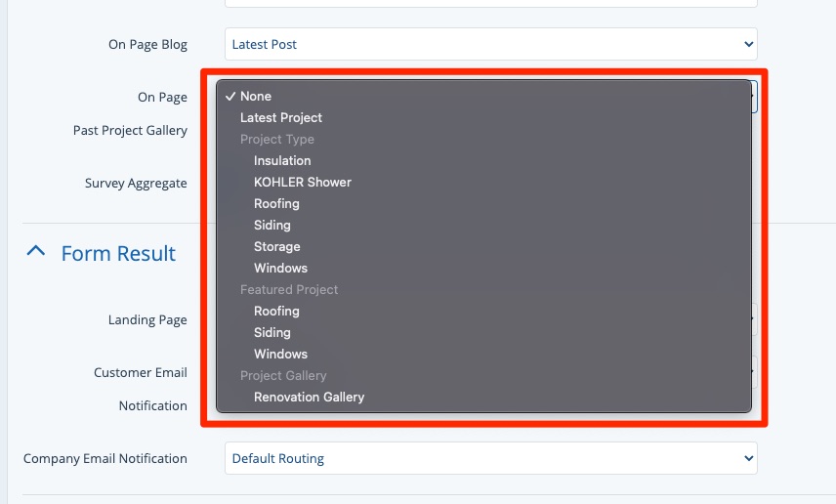Select None in the open dropdown list
The width and height of the screenshot is (836, 504).
(256, 96)
